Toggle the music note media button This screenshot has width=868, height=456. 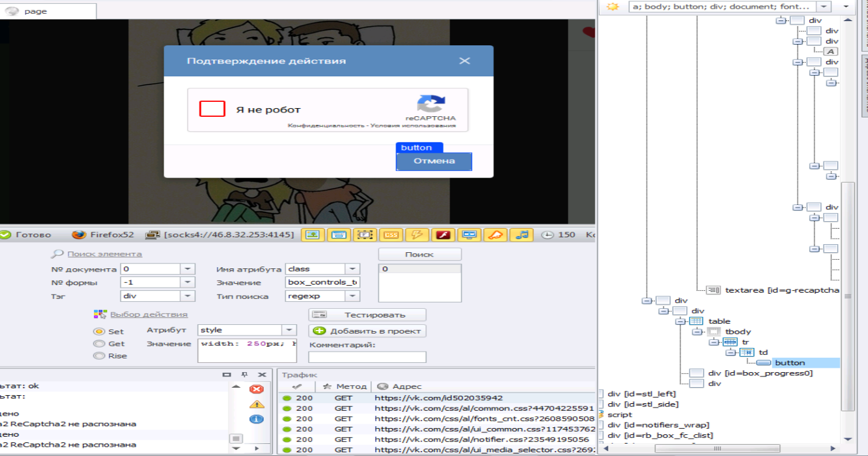pyautogui.click(x=522, y=235)
